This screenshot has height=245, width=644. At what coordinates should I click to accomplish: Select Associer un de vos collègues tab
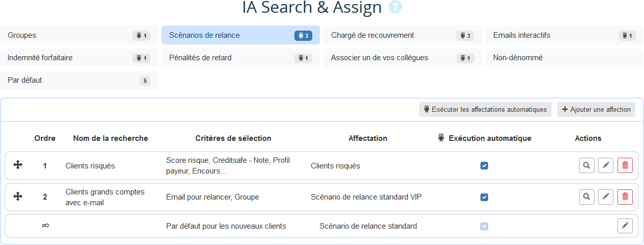403,58
